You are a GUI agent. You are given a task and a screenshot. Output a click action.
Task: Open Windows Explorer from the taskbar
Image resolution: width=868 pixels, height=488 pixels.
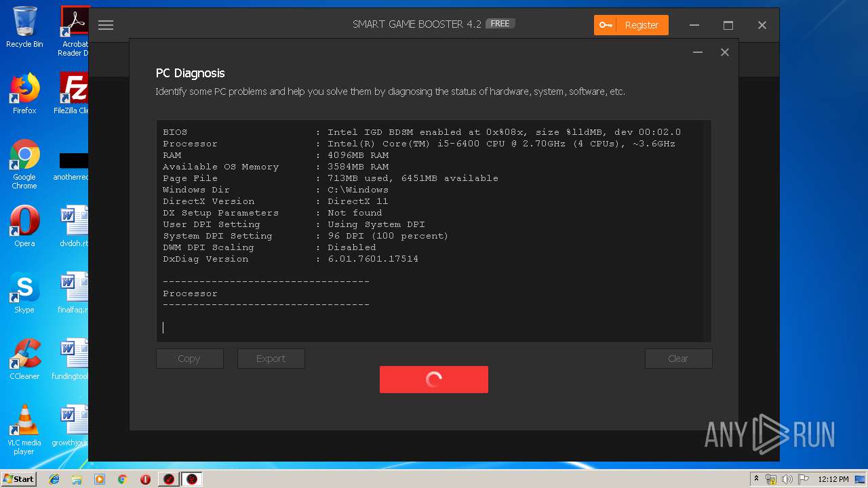77,479
